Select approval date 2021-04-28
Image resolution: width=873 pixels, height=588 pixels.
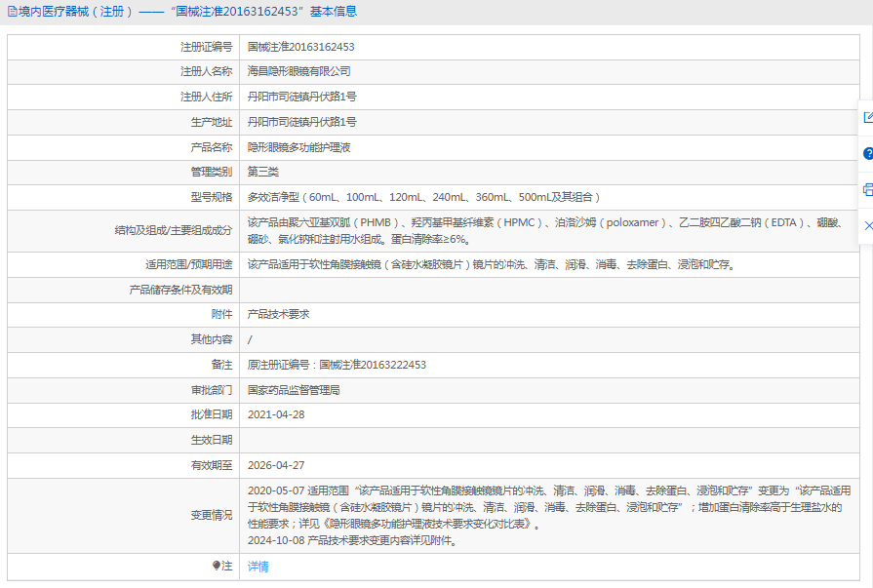[x=276, y=414]
